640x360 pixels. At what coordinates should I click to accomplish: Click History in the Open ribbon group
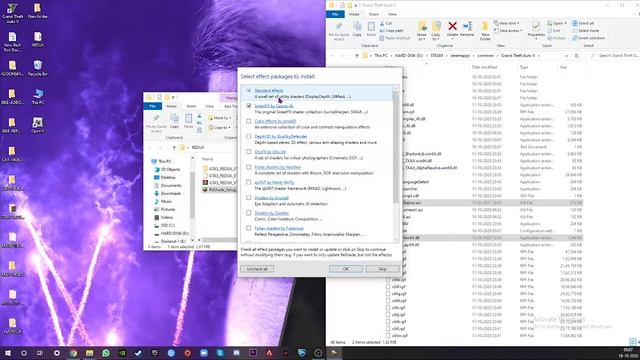(x=557, y=38)
